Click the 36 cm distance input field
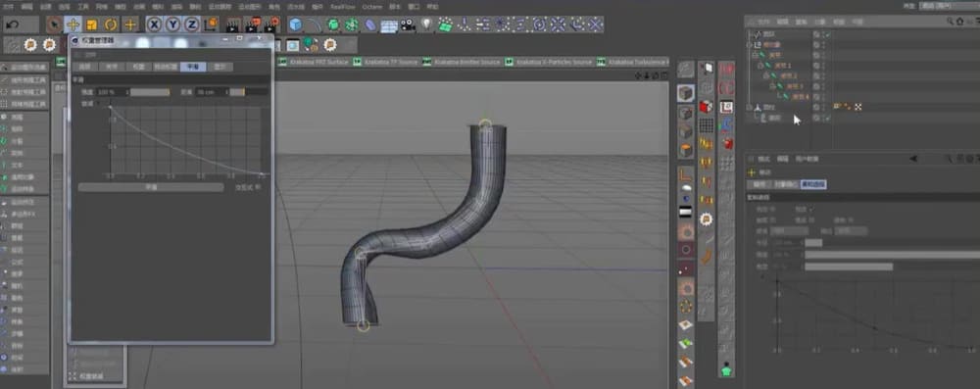Viewport: 980px width, 389px height. (211, 92)
